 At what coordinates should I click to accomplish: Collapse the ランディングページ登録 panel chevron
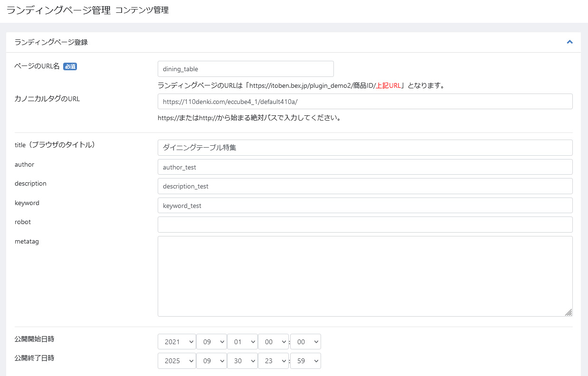point(569,42)
